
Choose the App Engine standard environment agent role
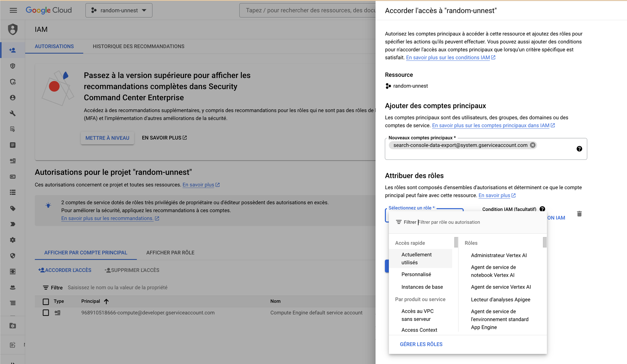500,319
